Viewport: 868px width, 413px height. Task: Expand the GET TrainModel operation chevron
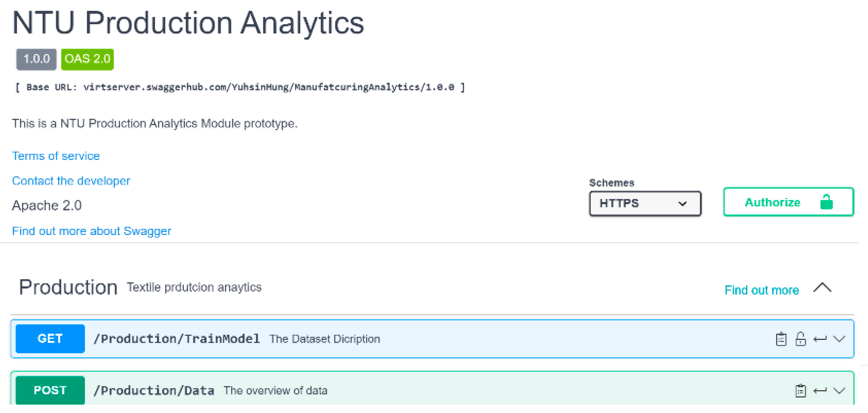click(x=839, y=339)
